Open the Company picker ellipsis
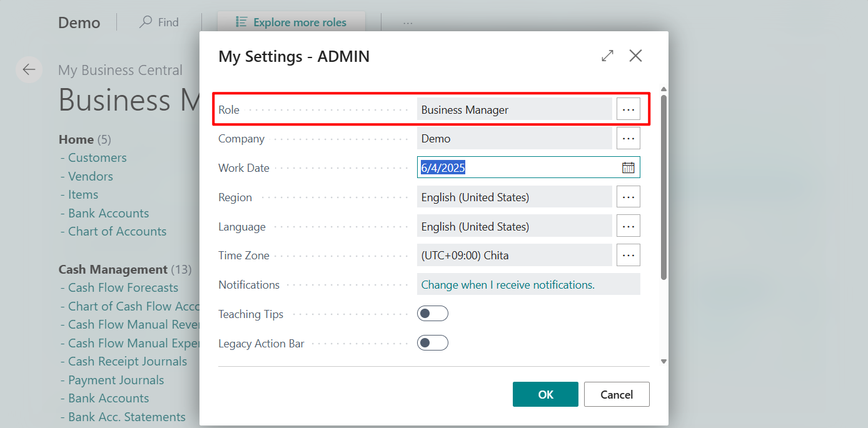The image size is (868, 428). (x=628, y=137)
